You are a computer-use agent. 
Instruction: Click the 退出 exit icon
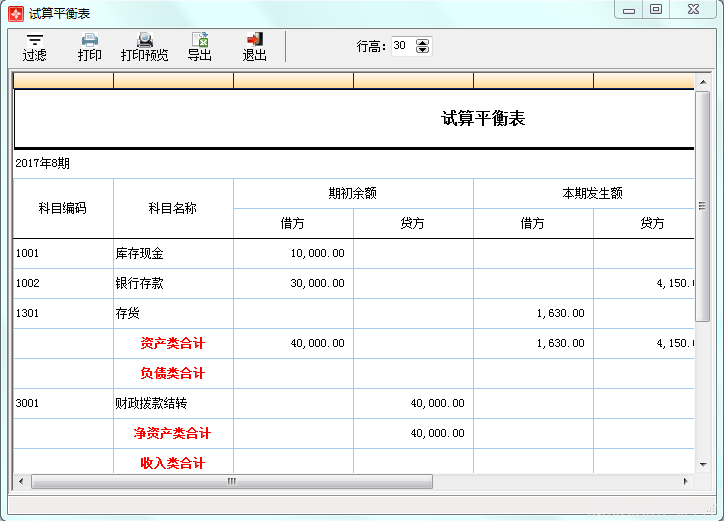coord(255,46)
